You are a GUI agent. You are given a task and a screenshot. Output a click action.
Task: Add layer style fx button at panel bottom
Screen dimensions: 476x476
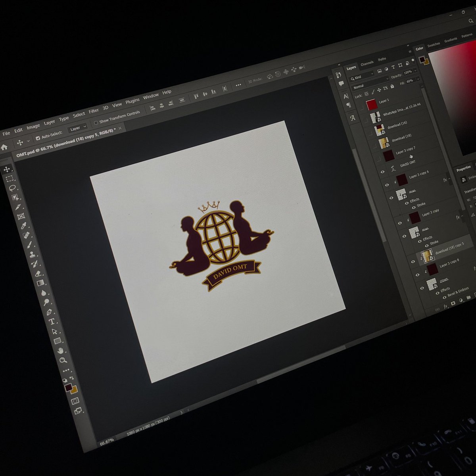445,306
